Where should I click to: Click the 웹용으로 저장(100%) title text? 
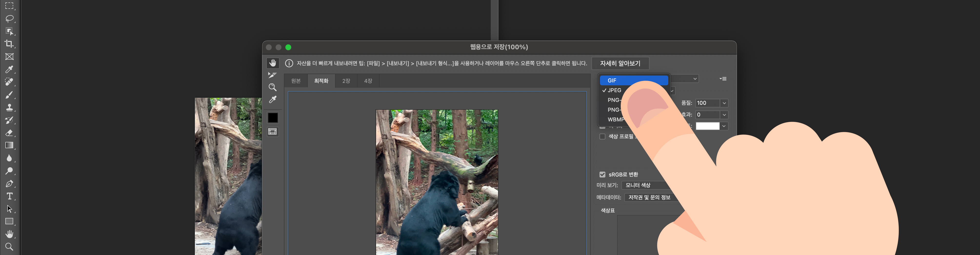pyautogui.click(x=499, y=47)
